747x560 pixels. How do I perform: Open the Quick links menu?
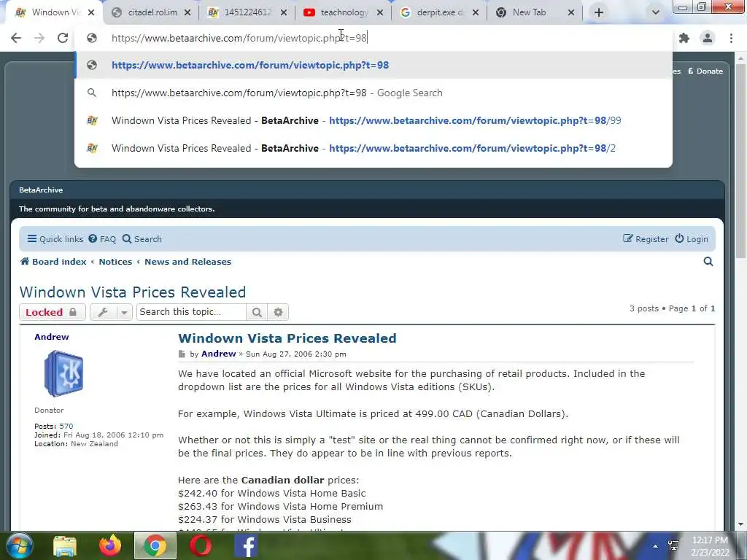pyautogui.click(x=55, y=239)
